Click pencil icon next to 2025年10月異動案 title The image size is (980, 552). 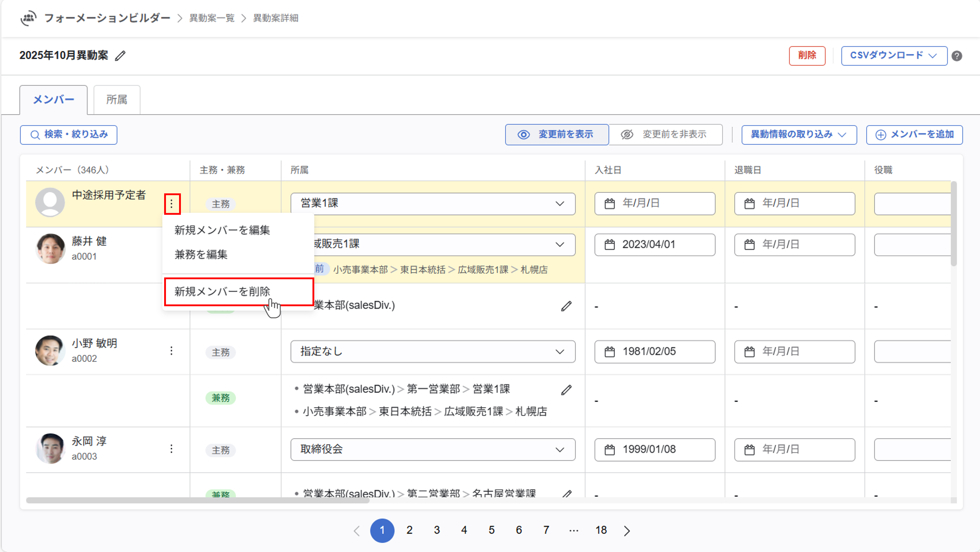coord(120,56)
